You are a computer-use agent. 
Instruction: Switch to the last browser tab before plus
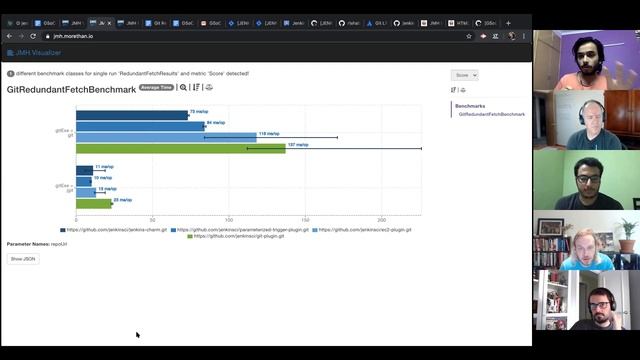pos(486,23)
